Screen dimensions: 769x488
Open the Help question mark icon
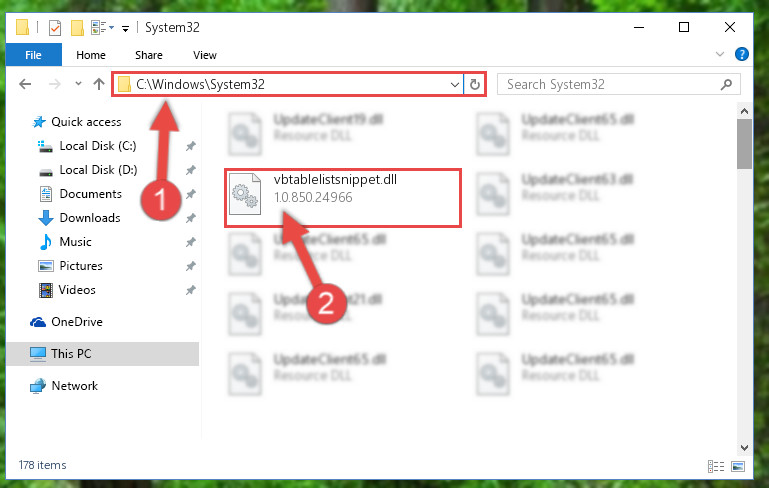[x=742, y=54]
